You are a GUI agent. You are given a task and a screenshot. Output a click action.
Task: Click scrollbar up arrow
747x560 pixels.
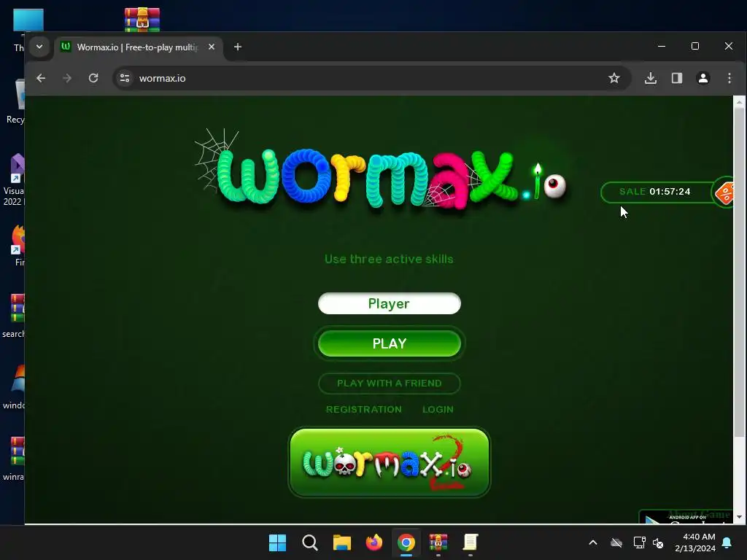739,102
